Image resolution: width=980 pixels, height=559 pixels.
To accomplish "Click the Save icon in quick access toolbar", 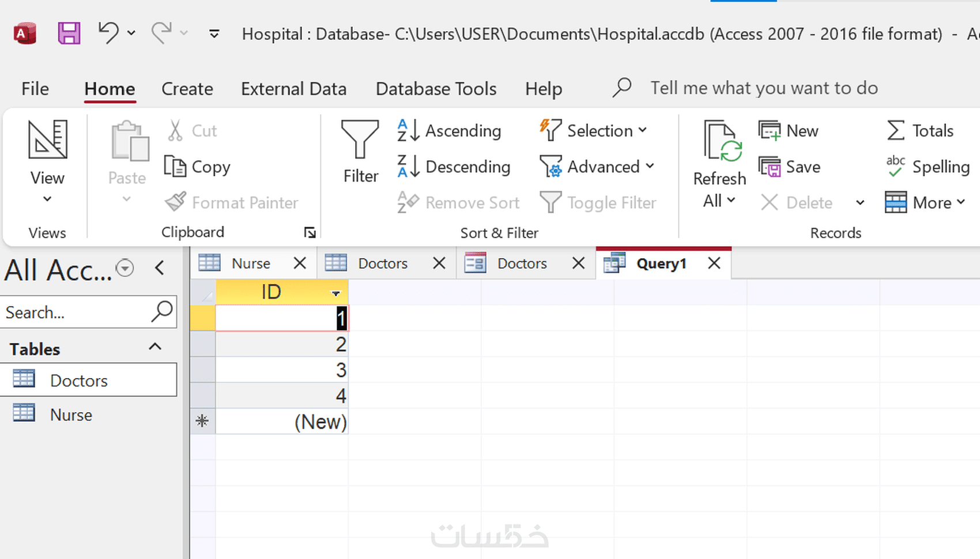I will point(69,33).
